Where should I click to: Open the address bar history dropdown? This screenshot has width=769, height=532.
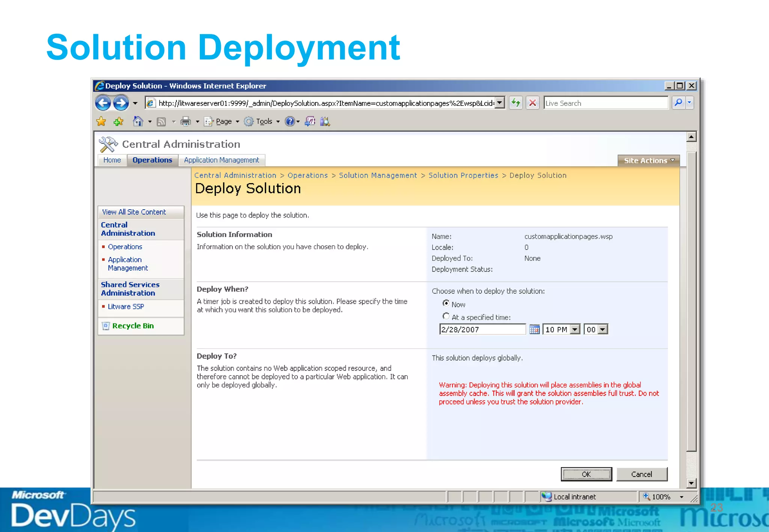pyautogui.click(x=499, y=102)
